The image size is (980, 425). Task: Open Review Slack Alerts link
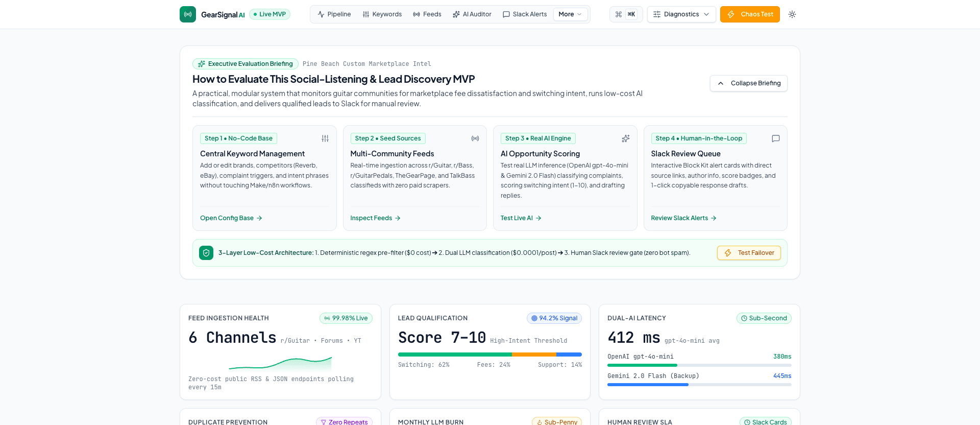[683, 218]
